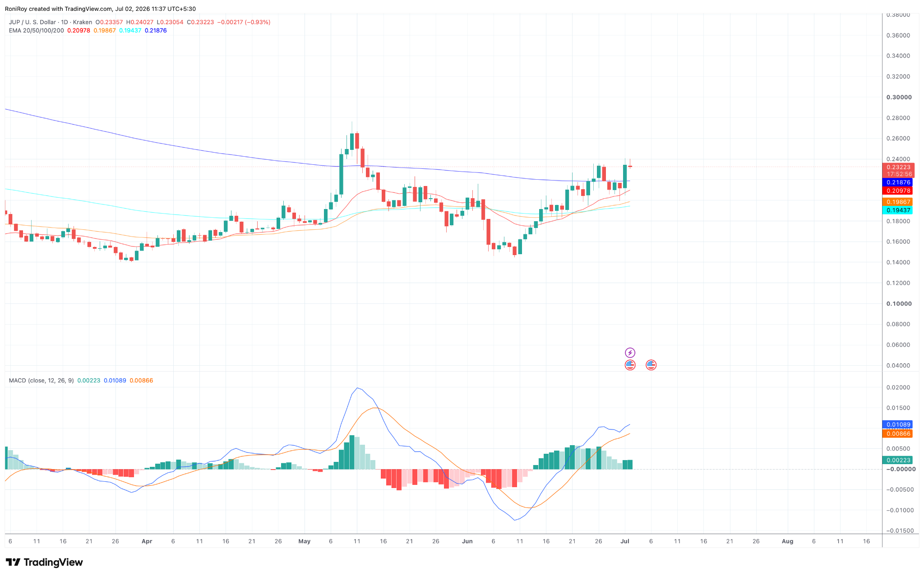Click the red 0.20978 value in EMA legend
This screenshot has width=924, height=577.
point(79,31)
